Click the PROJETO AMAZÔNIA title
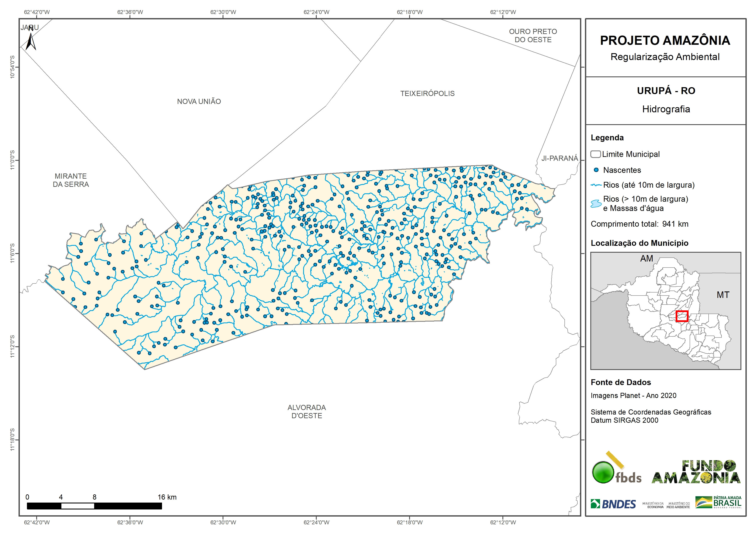 point(665,40)
